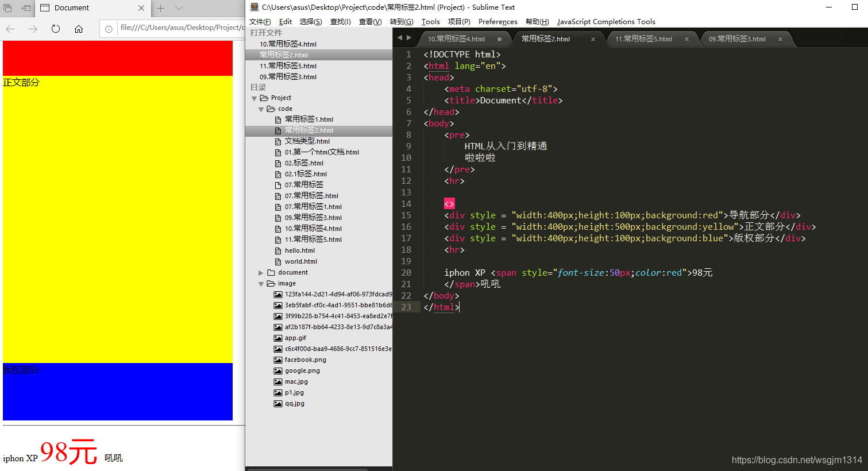
Task: Go back in the browser
Action: (10, 29)
